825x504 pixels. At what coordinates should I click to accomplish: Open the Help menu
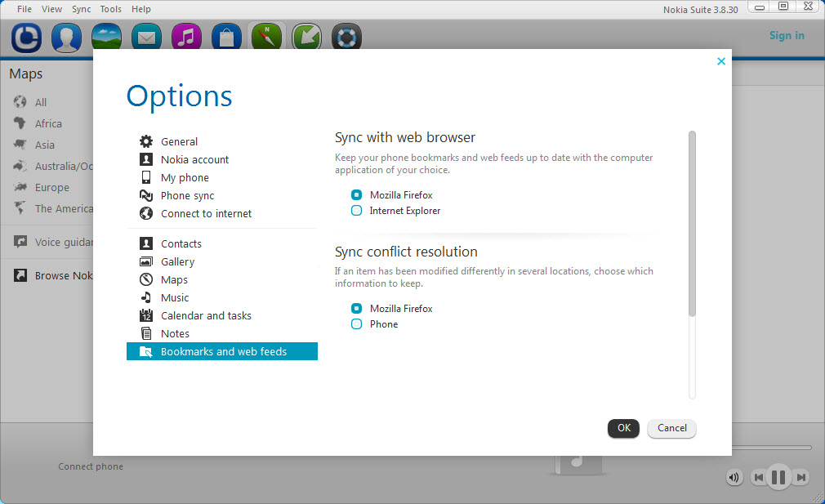141,9
